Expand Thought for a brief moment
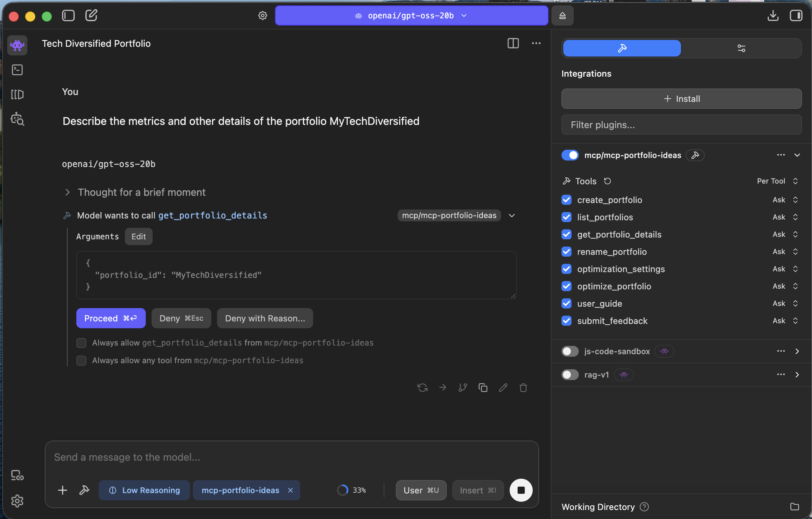This screenshot has width=812, height=519. click(x=135, y=192)
